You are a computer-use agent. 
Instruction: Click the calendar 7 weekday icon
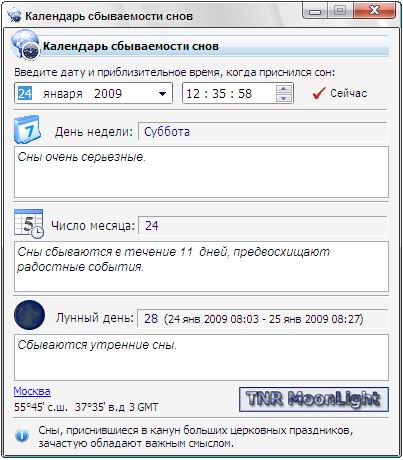27,129
